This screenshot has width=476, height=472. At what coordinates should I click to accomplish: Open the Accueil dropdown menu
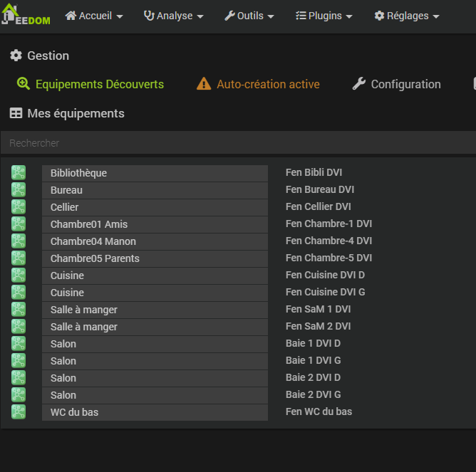94,16
